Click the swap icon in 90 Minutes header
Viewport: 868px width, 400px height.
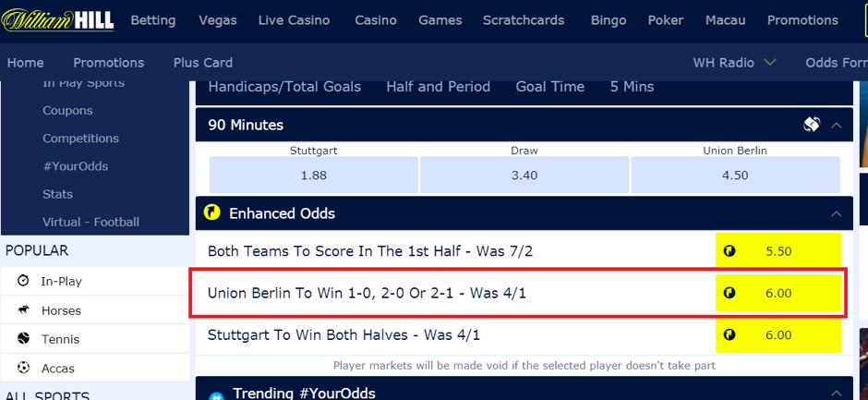click(812, 125)
